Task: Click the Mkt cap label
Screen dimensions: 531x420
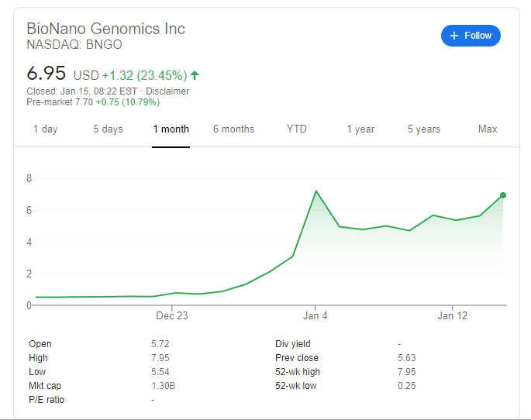Action: [x=45, y=386]
